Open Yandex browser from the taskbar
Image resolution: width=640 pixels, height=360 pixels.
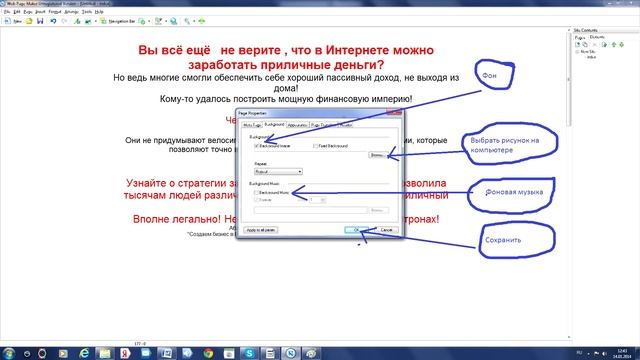(x=125, y=353)
